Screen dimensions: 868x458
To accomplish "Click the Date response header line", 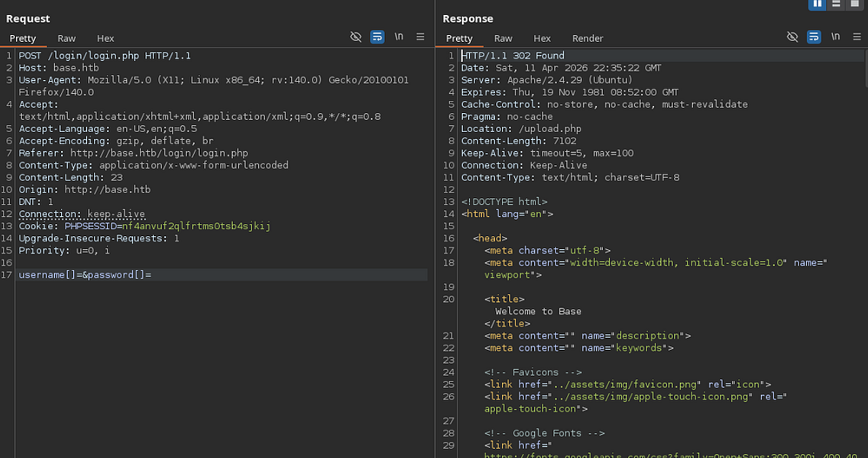I will [561, 68].
